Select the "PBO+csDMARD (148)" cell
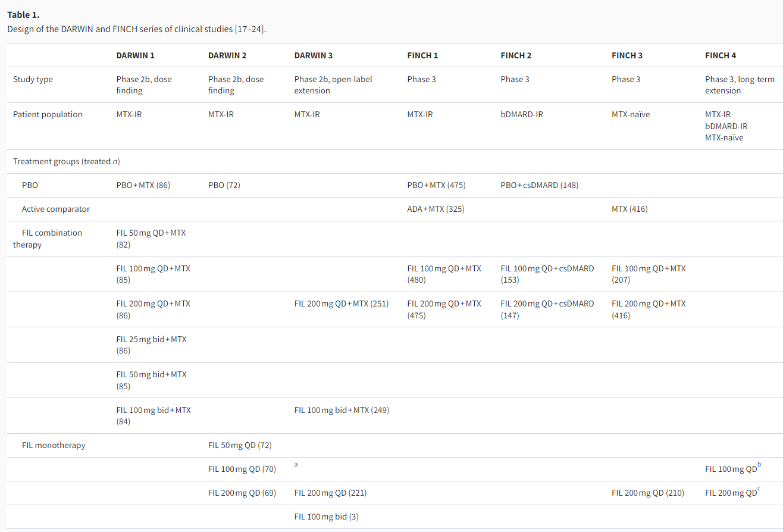This screenshot has height=532, width=783. [x=539, y=185]
